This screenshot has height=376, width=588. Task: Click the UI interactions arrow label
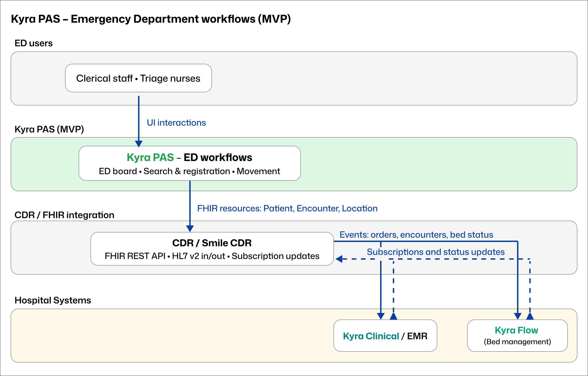[176, 123]
